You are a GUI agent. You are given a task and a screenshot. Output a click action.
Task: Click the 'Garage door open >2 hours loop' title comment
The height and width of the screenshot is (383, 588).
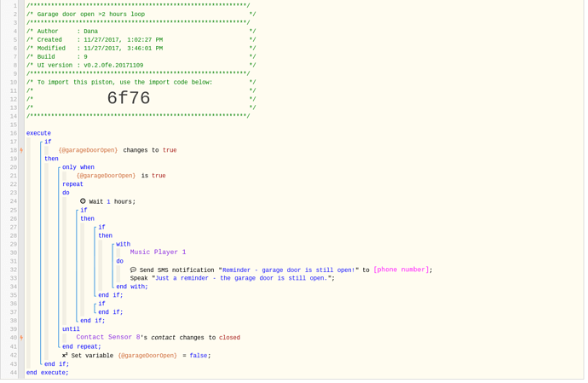tap(91, 15)
